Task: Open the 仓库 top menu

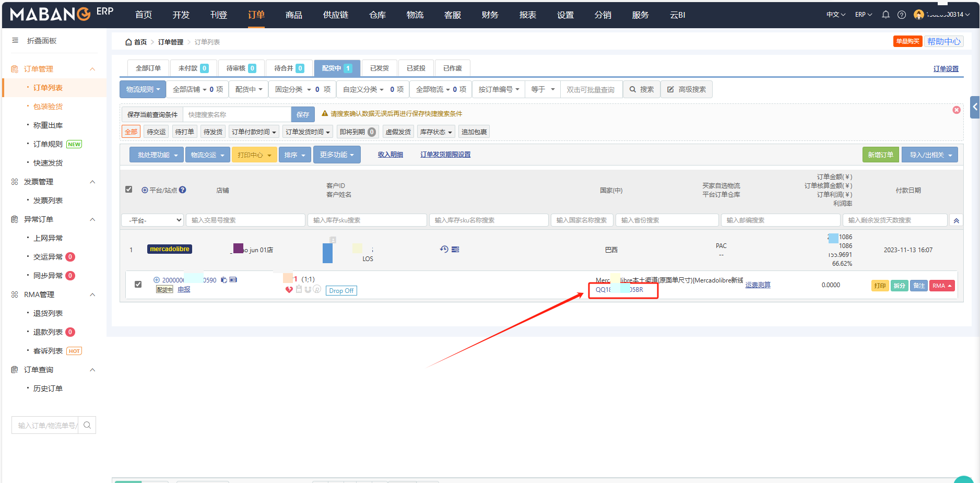Action: [377, 15]
